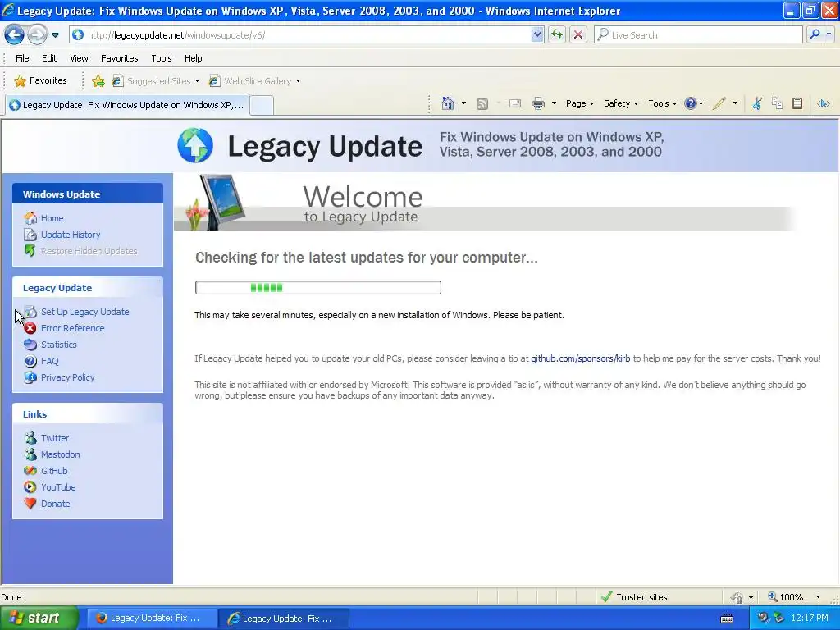
Task: Click the GitHub link icon
Action: pos(30,471)
